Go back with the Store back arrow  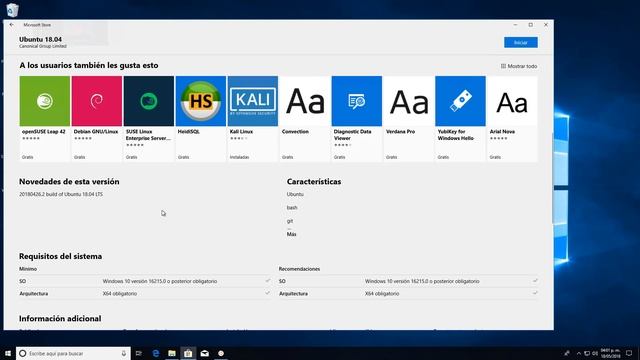point(11,25)
